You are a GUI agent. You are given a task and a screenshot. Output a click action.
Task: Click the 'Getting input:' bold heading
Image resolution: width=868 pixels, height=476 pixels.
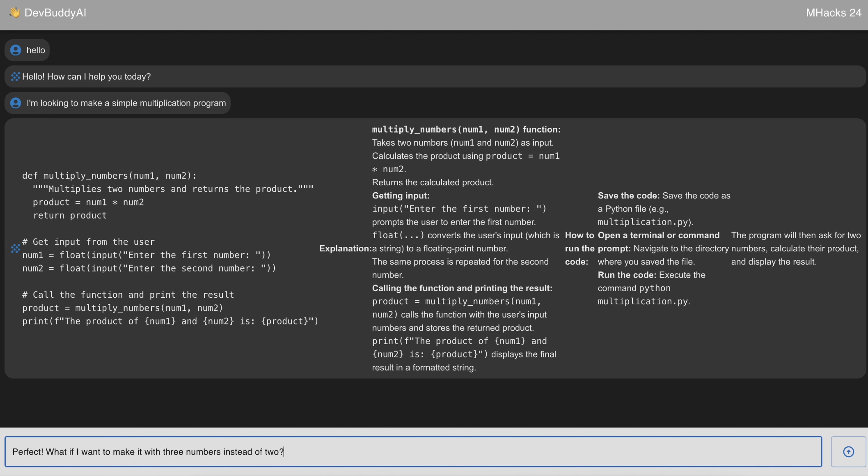[x=401, y=195]
